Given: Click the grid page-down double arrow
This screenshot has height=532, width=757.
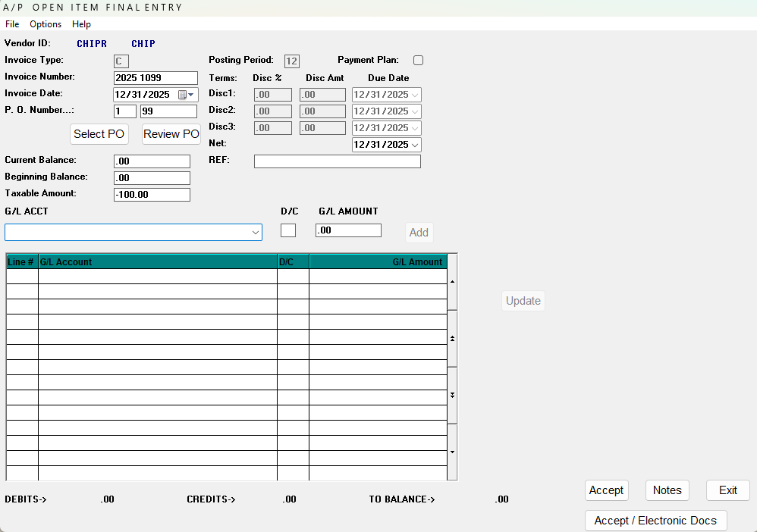Looking at the screenshot, I should coord(452,395).
